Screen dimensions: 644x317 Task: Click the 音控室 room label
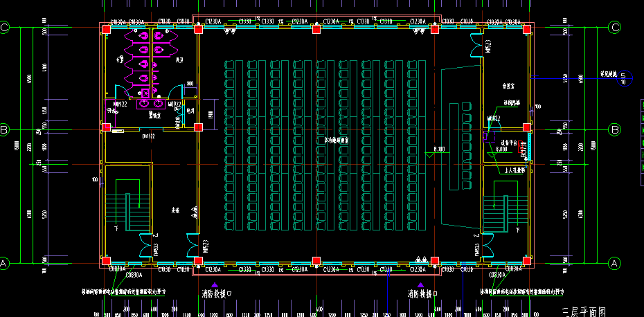coord(508,87)
